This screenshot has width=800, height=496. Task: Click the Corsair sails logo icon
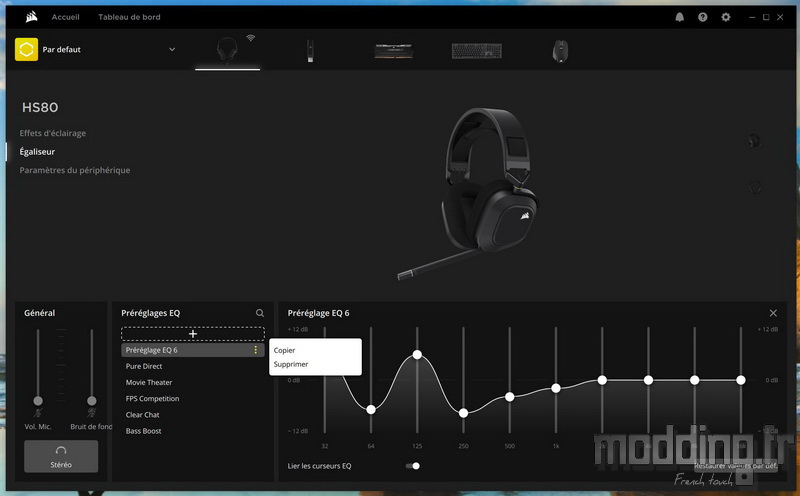point(32,17)
